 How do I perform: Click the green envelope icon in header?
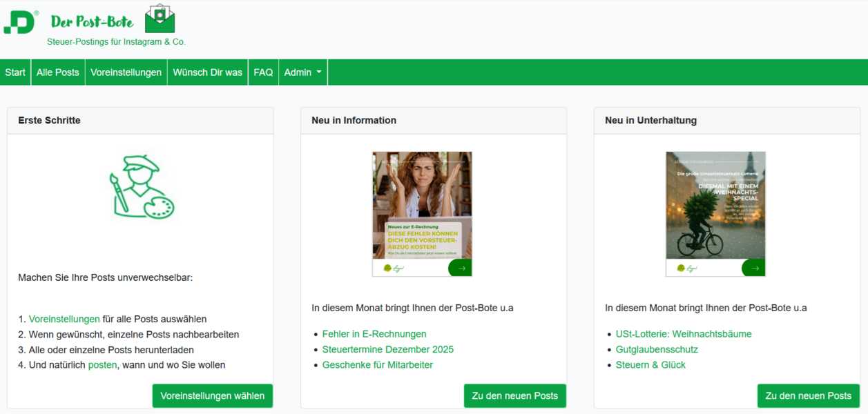160,19
